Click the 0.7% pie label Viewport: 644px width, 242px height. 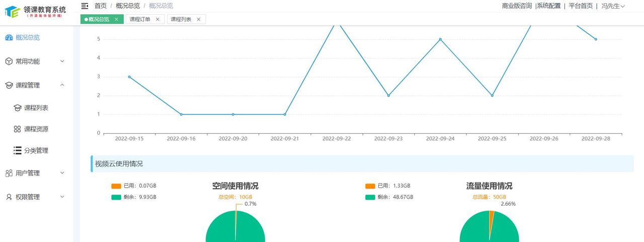251,204
